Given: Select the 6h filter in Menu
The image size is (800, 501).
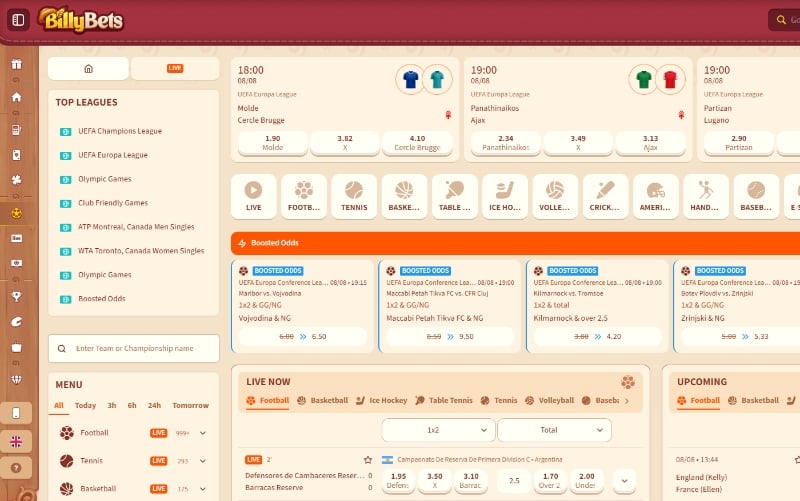Looking at the screenshot, I should coord(132,406).
